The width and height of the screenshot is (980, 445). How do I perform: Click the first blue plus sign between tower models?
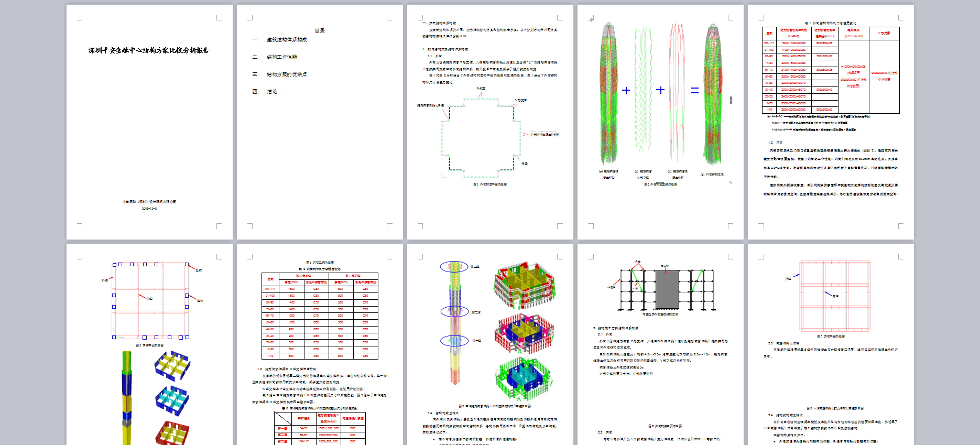[626, 91]
